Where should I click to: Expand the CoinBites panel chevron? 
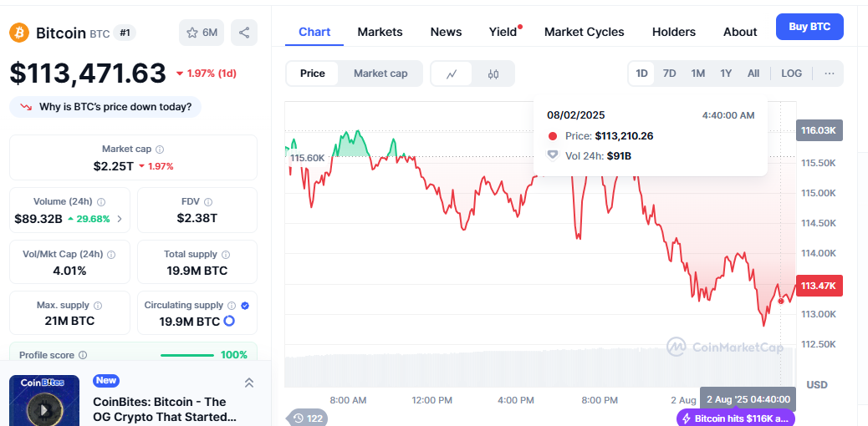click(248, 383)
